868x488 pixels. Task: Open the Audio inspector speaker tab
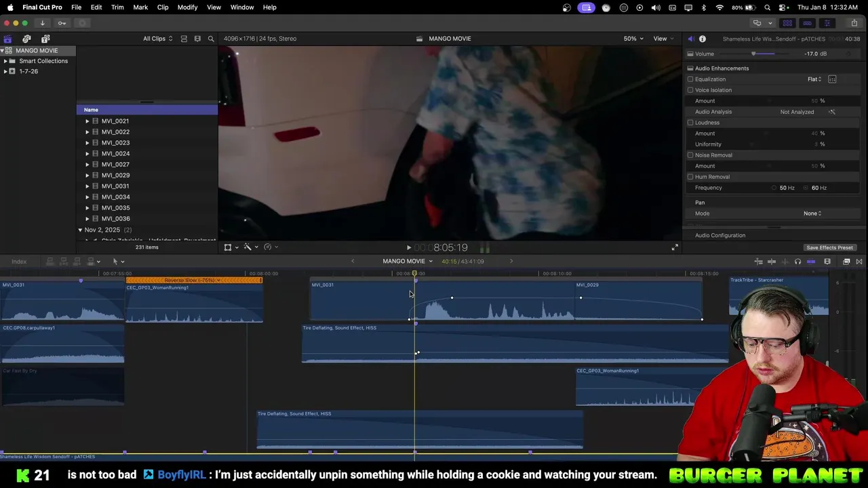tap(691, 39)
